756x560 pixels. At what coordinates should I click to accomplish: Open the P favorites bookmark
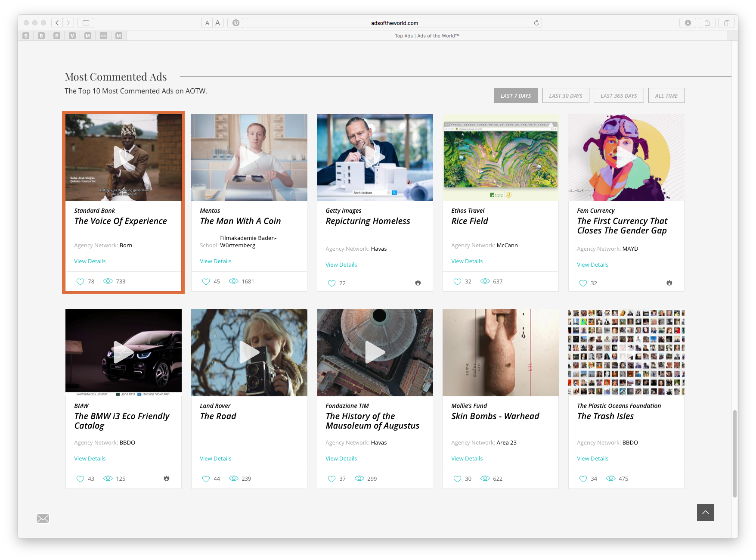pos(57,36)
